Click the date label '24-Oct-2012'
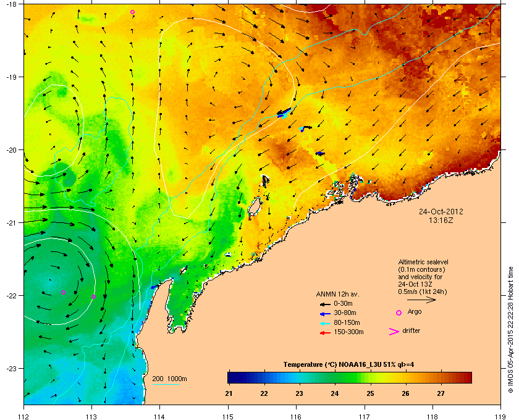The width and height of the screenshot is (519, 420). click(x=441, y=211)
